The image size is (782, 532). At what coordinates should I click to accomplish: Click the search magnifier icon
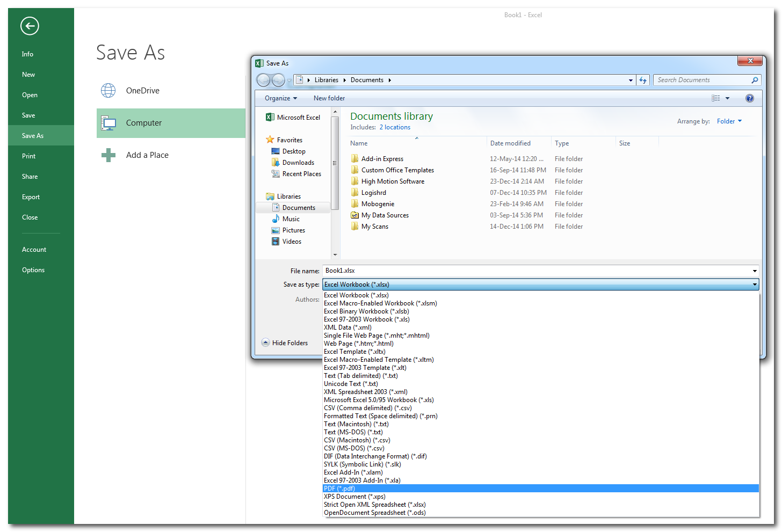[x=755, y=80]
